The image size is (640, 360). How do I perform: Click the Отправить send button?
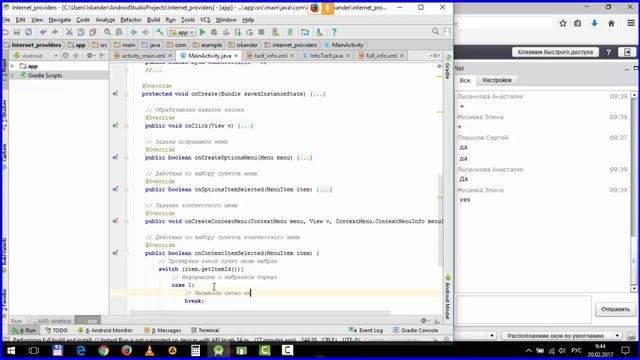[x=615, y=309]
